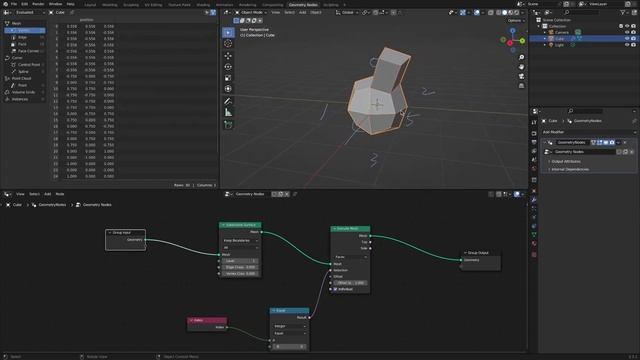Hide the Collection in viewport via eye icon
Viewport: 640px width, 360px height.
pos(627,26)
